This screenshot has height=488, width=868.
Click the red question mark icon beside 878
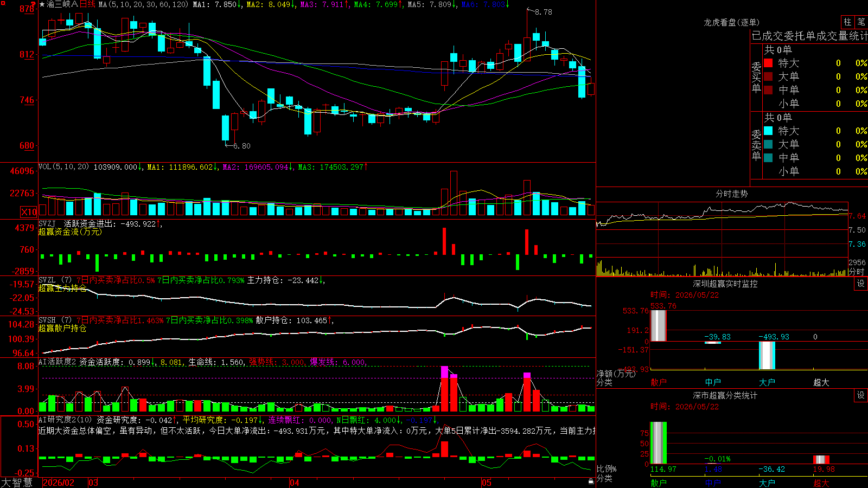33,4
